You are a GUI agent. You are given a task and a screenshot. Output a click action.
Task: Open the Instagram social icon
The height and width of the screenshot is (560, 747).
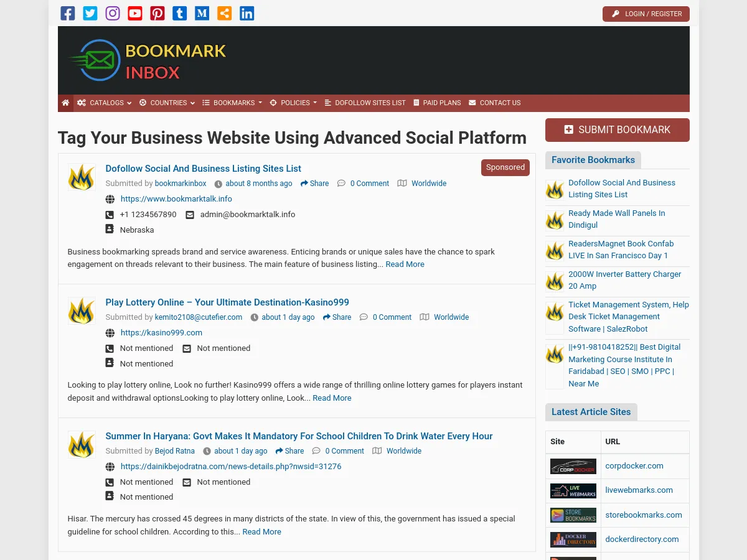coord(113,14)
